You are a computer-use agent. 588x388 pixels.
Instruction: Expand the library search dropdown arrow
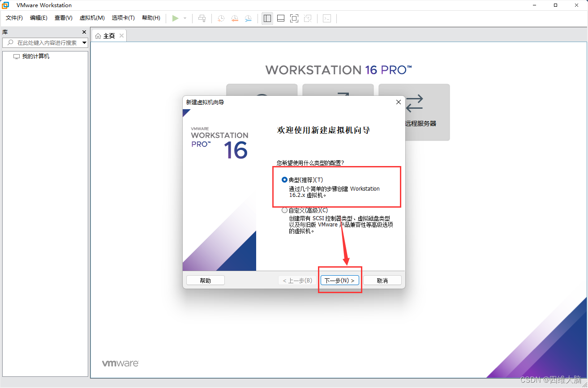click(84, 43)
